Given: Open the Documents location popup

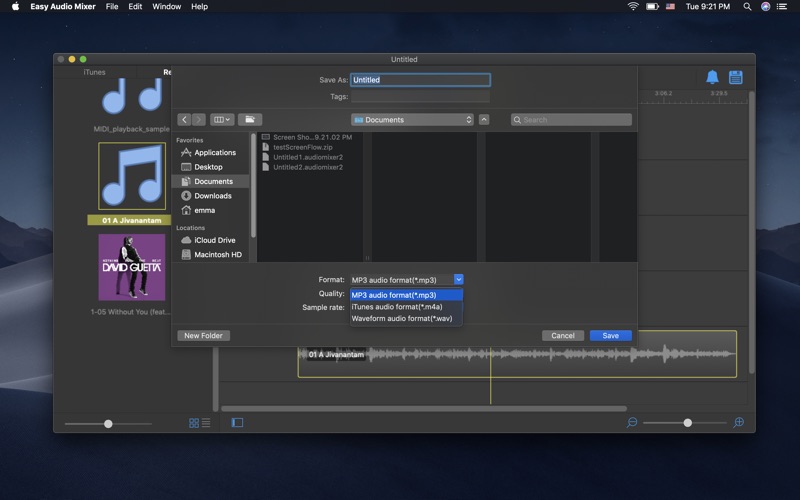Looking at the screenshot, I should (x=412, y=119).
